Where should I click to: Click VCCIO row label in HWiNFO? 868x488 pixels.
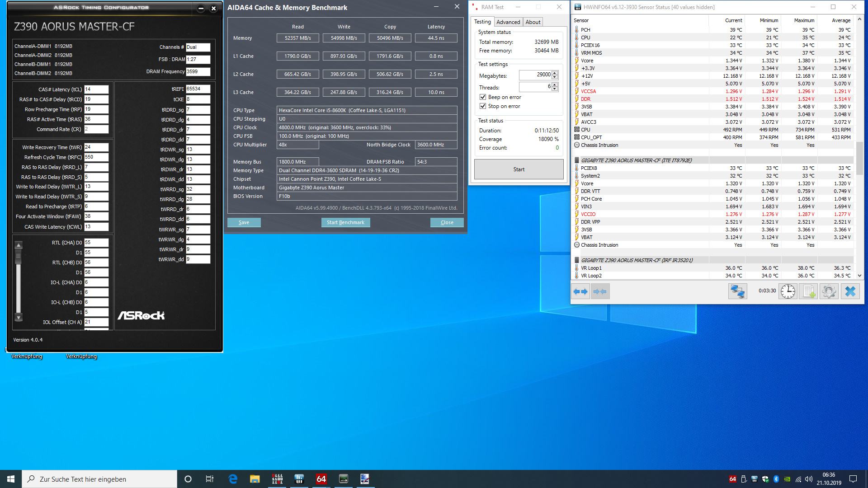coord(588,214)
